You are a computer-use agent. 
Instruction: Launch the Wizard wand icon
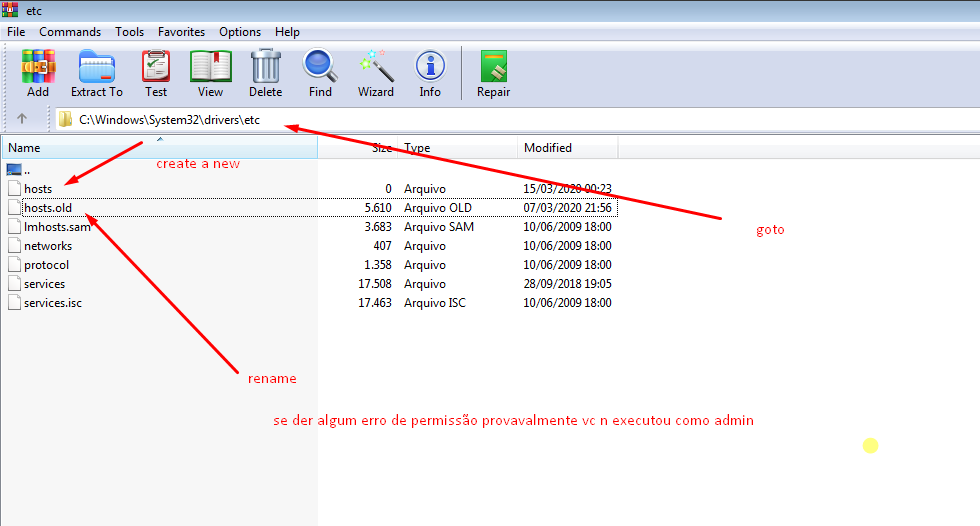click(376, 67)
